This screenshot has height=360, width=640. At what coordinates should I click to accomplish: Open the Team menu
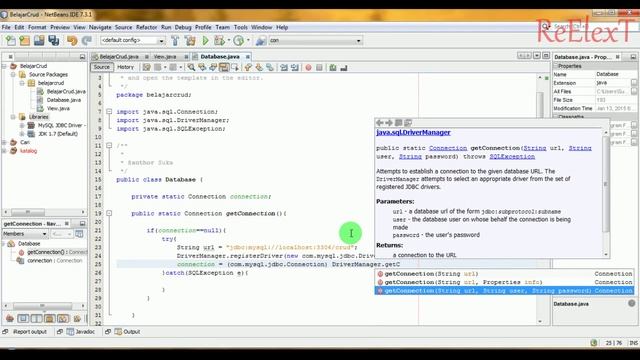pyautogui.click(x=222, y=27)
